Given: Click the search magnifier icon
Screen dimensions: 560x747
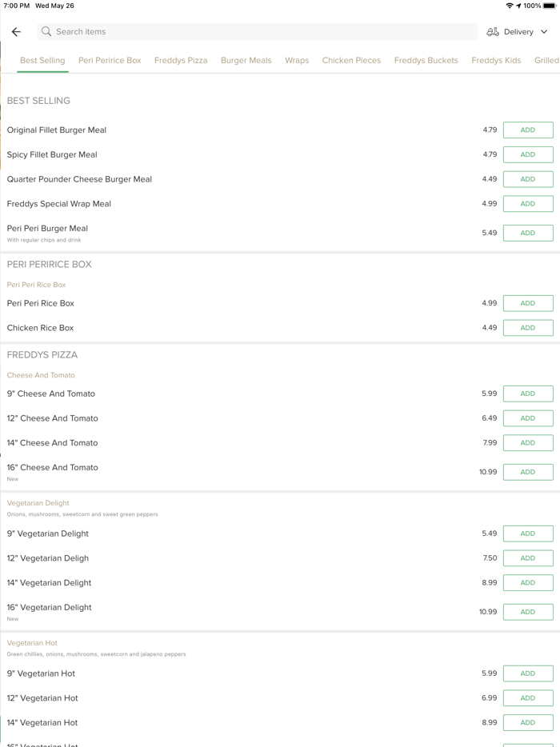Looking at the screenshot, I should point(46,32).
